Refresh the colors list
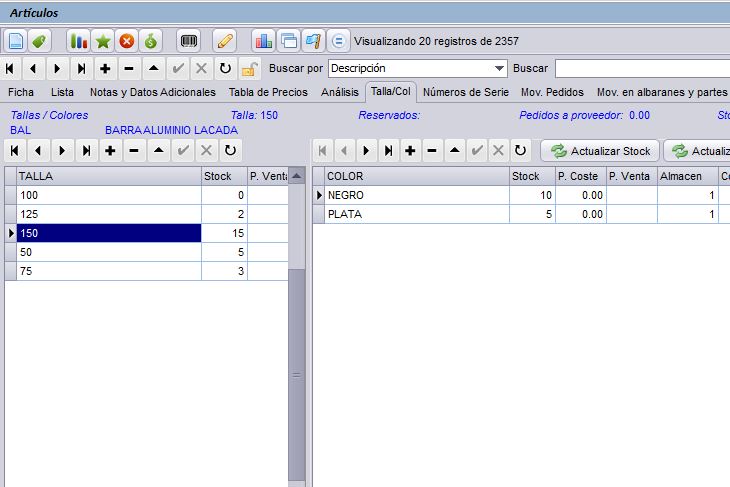Viewport: 730px width, 487px height. point(520,150)
